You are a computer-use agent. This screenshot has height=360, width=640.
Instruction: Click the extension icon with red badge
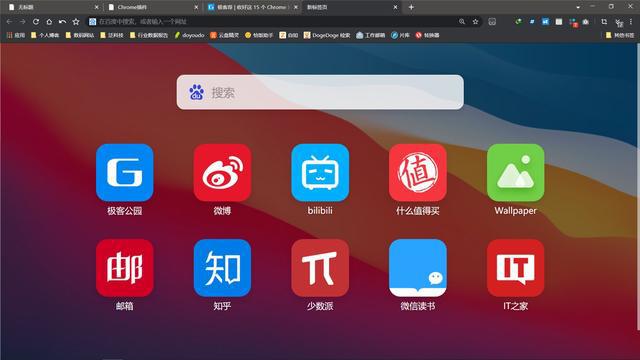pyautogui.click(x=573, y=22)
